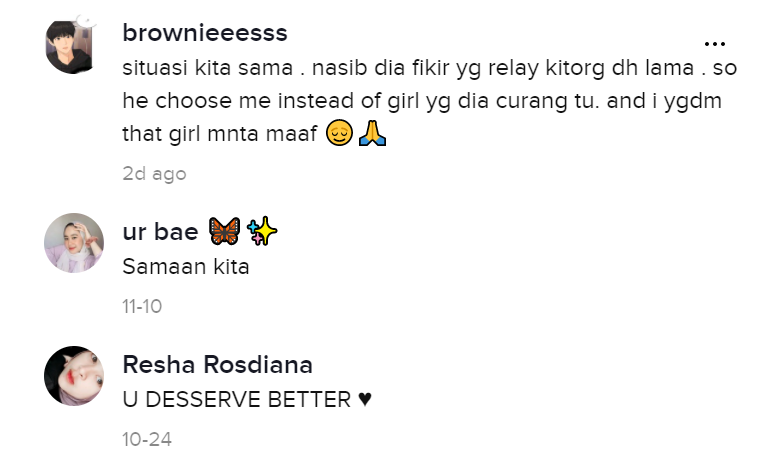Click the black heart symbol
This screenshot has width=775, height=454.
[365, 400]
